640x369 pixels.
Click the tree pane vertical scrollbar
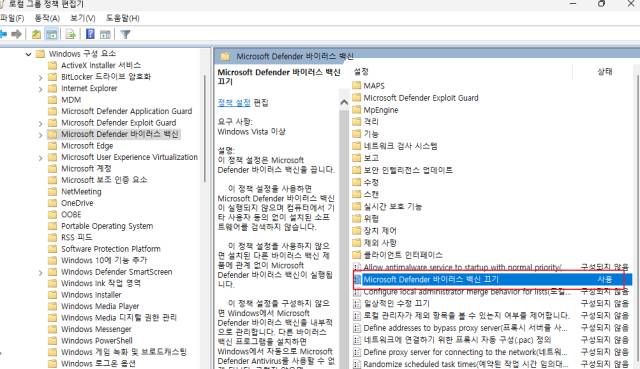204,129
